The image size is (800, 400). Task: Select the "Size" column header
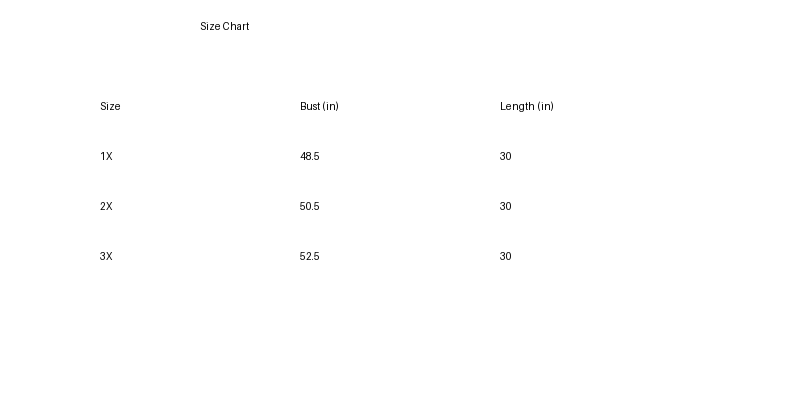110,107
